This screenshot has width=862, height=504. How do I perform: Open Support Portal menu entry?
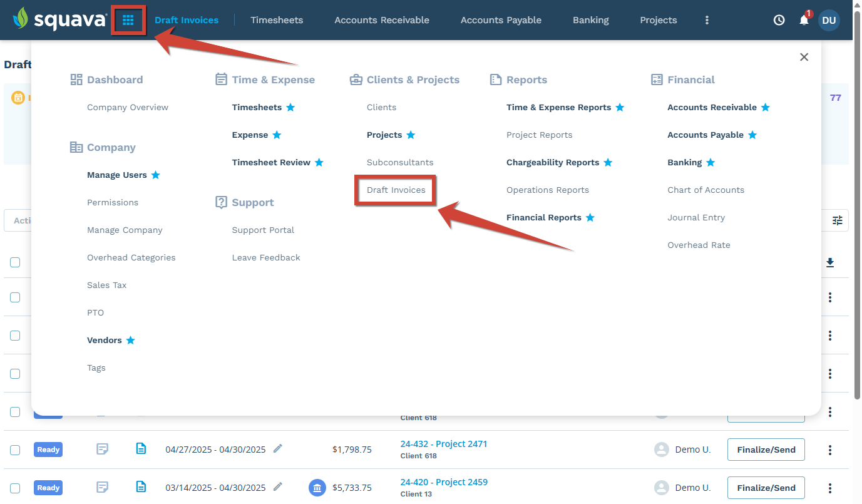tap(263, 230)
